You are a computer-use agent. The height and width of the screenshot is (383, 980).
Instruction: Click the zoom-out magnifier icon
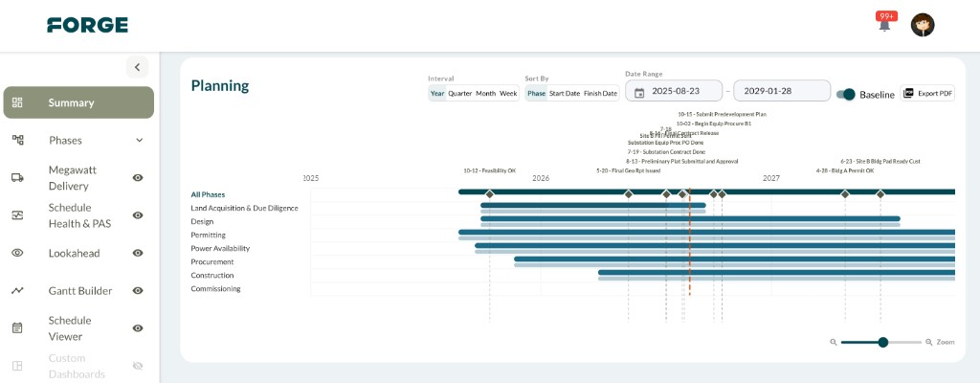click(x=834, y=342)
